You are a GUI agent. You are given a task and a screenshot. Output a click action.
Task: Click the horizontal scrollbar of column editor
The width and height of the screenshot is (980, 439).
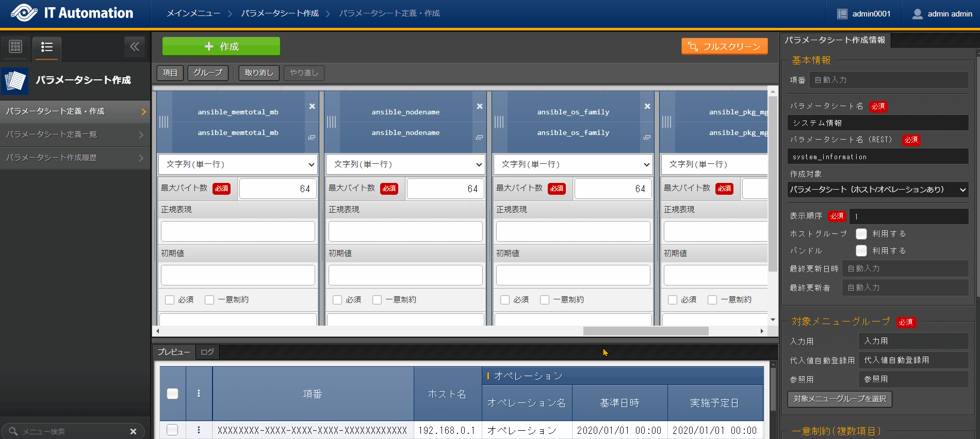645,331
